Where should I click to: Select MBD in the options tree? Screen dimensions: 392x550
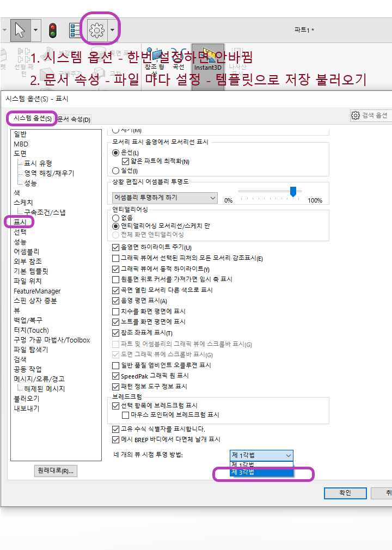click(21, 144)
